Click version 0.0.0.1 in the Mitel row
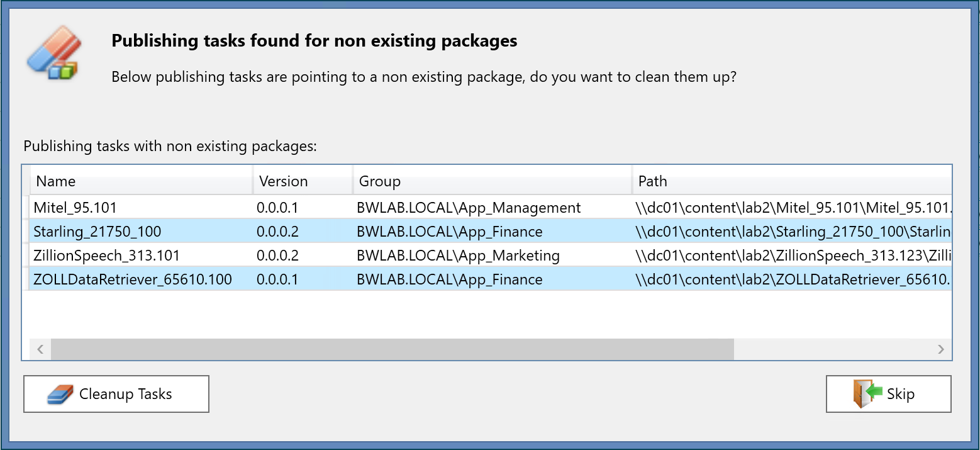 (x=277, y=208)
